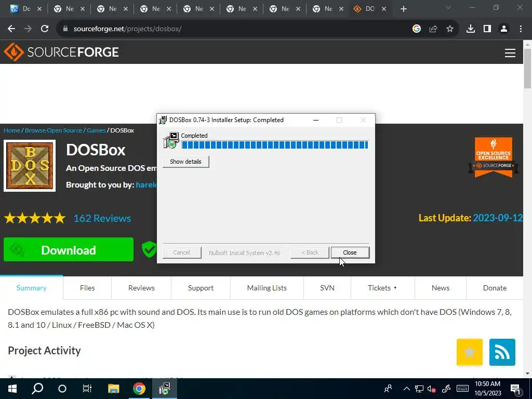Viewport: 532px width, 399px height.
Task: Click the Games breadcrumb link
Action: click(x=96, y=130)
